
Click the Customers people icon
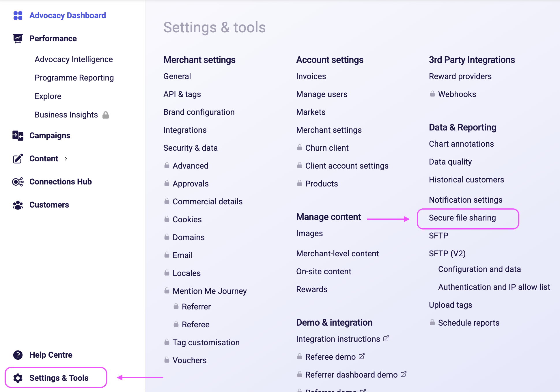[18, 205]
